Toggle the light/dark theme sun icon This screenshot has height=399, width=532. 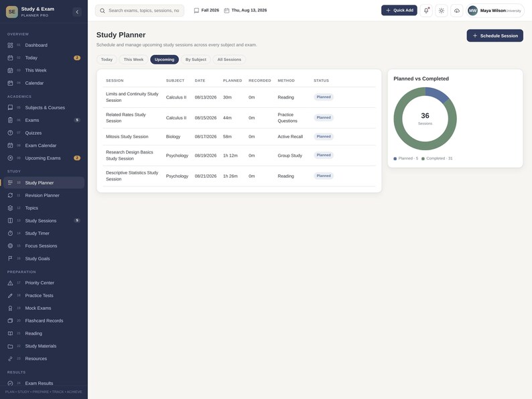point(442,11)
